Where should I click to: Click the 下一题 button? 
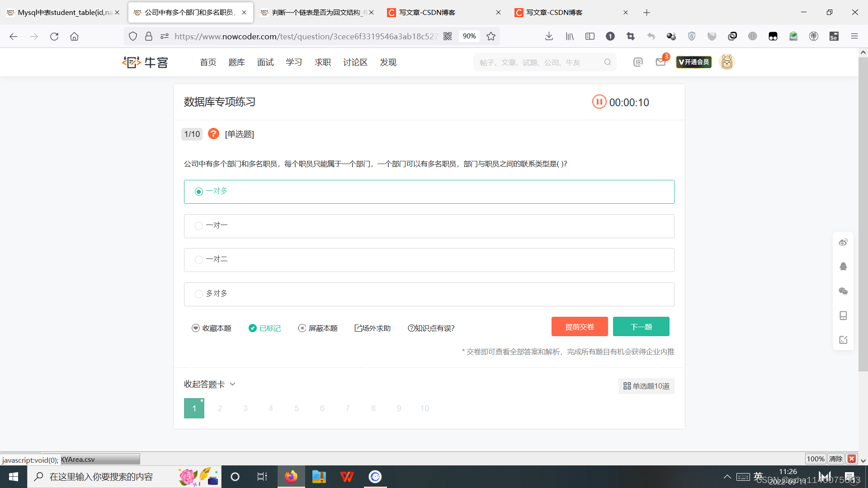[641, 326]
